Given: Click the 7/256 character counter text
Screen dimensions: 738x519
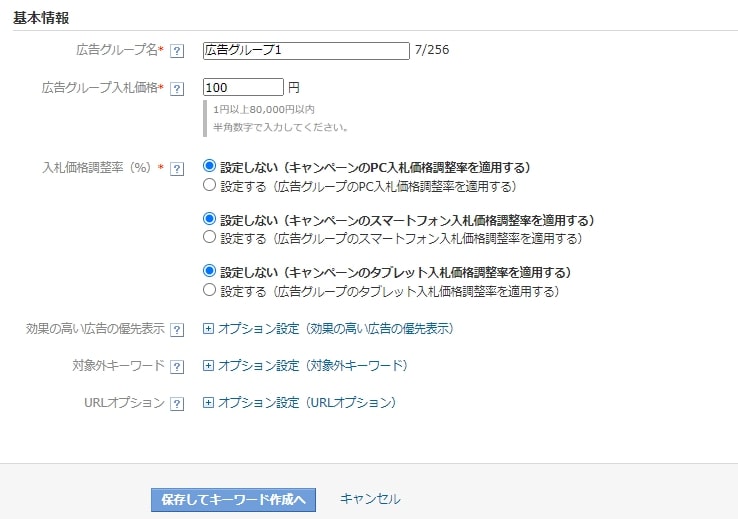Looking at the screenshot, I should 432,50.
